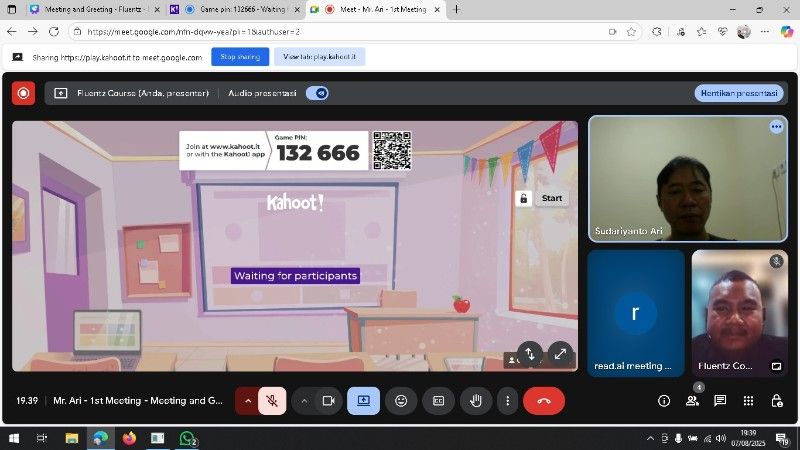Screen dimensions: 800x450
Task: Open more options three-dot menu
Action: click(x=507, y=401)
